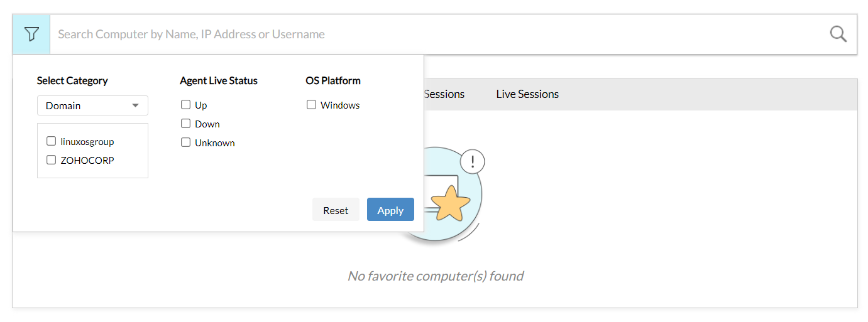Click the magnifying glass search icon
This screenshot has width=868, height=322.
838,34
